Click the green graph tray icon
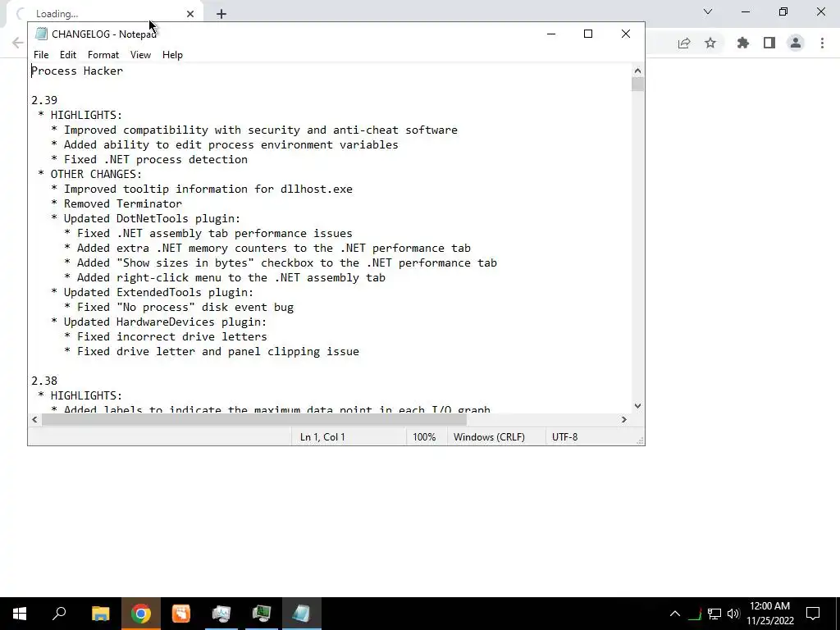The width and height of the screenshot is (840, 630). pos(696,614)
